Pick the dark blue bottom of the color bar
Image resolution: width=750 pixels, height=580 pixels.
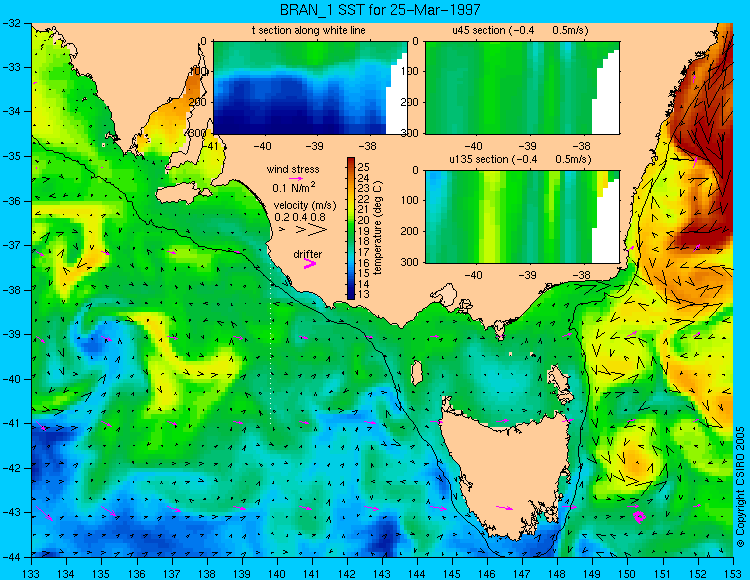coord(351,295)
